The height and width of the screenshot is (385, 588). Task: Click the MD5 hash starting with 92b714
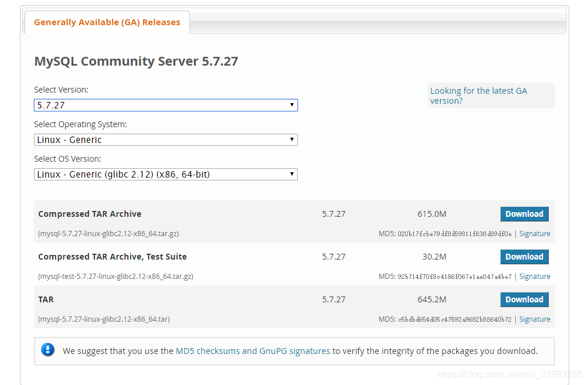point(454,277)
